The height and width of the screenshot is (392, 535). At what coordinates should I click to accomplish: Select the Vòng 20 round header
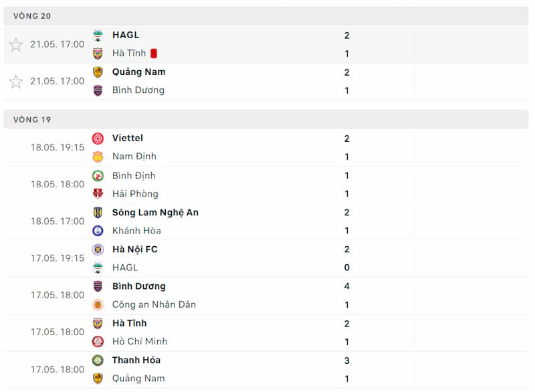pyautogui.click(x=32, y=16)
